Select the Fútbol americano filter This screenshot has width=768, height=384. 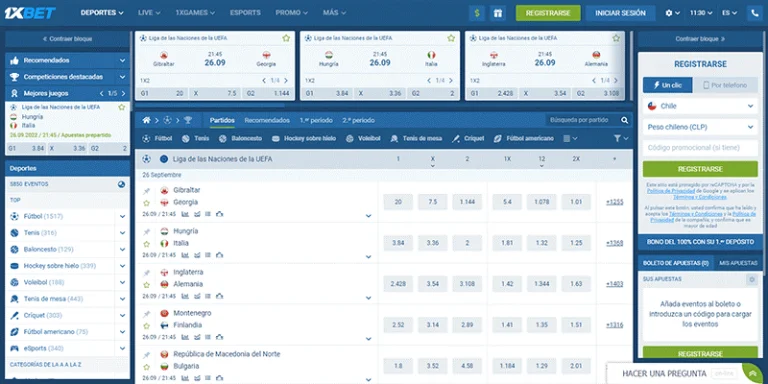tap(524, 139)
